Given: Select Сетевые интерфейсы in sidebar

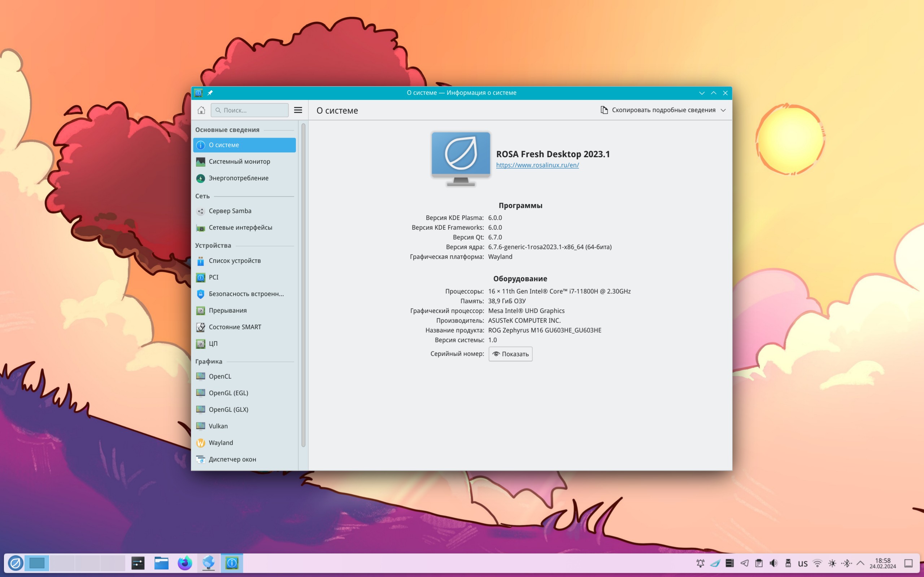Looking at the screenshot, I should [x=240, y=228].
